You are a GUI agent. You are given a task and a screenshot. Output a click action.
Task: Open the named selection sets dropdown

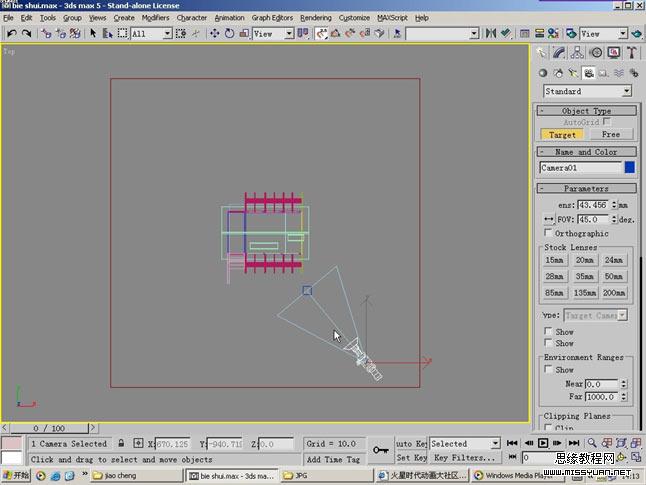coord(442,33)
